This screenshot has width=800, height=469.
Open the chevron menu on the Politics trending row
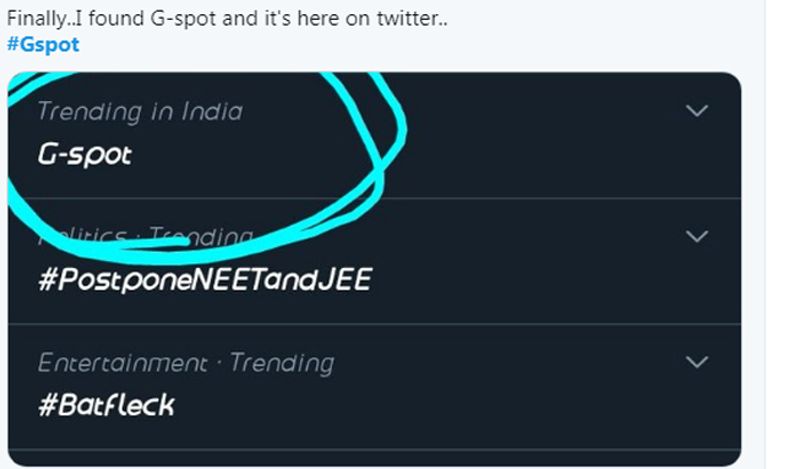pyautogui.click(x=696, y=236)
